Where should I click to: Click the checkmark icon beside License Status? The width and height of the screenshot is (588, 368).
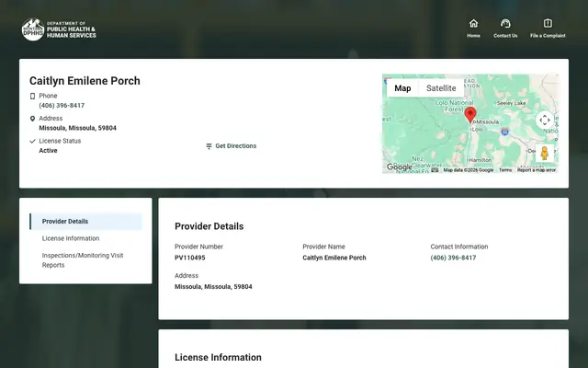pos(32,141)
